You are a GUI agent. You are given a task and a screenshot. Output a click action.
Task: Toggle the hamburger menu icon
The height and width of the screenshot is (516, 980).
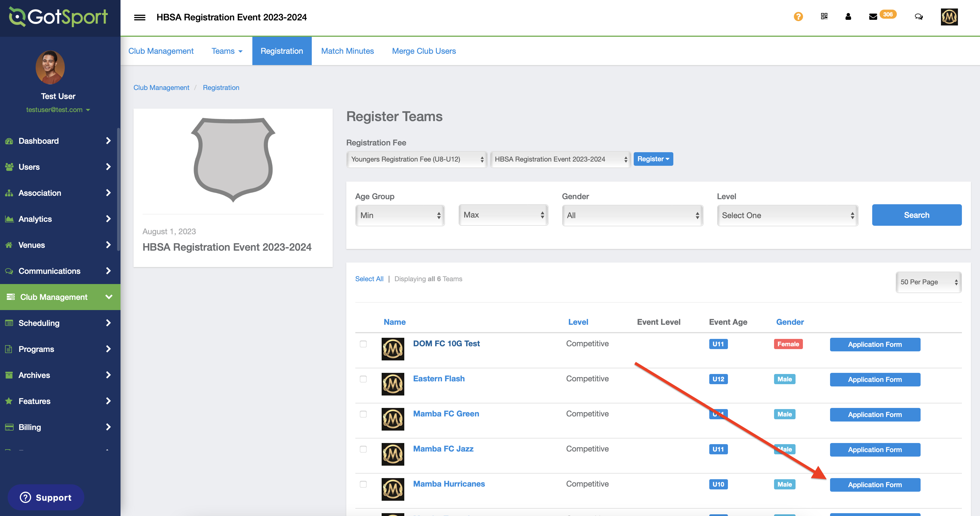140,17
